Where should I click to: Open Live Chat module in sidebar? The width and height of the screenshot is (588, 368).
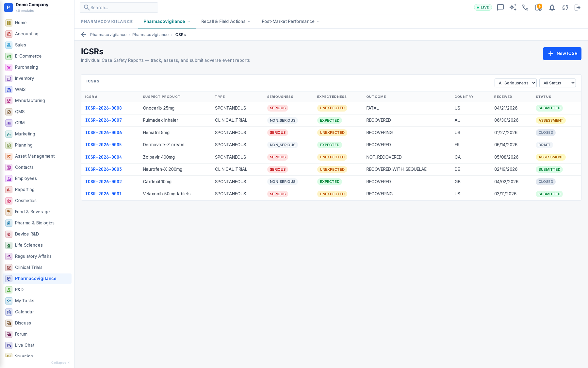37,345
